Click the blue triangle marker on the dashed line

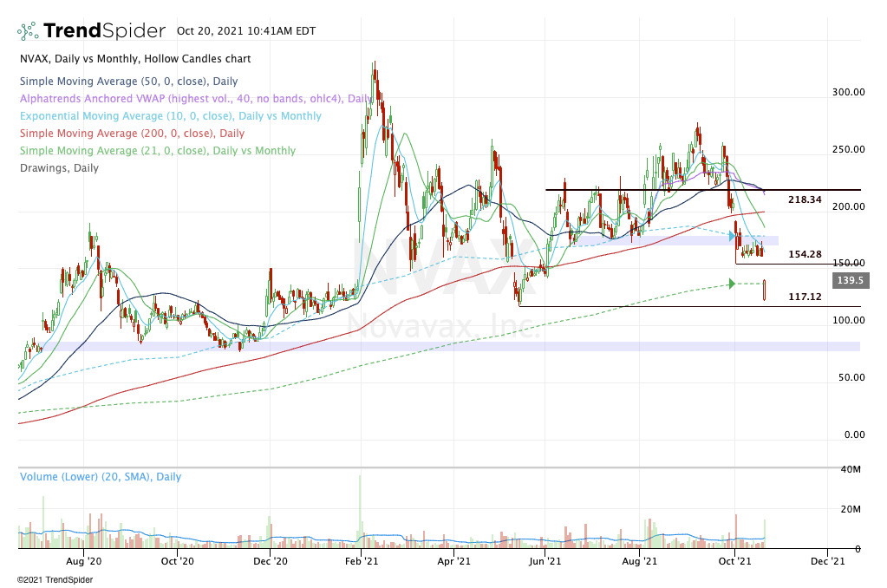[732, 235]
